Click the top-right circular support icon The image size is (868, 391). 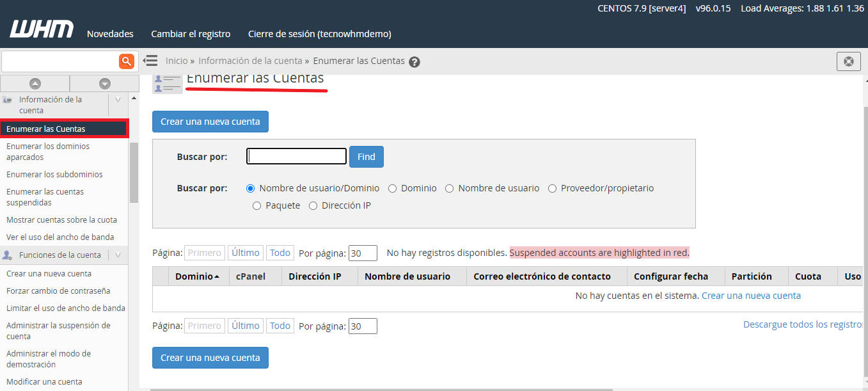pyautogui.click(x=848, y=61)
